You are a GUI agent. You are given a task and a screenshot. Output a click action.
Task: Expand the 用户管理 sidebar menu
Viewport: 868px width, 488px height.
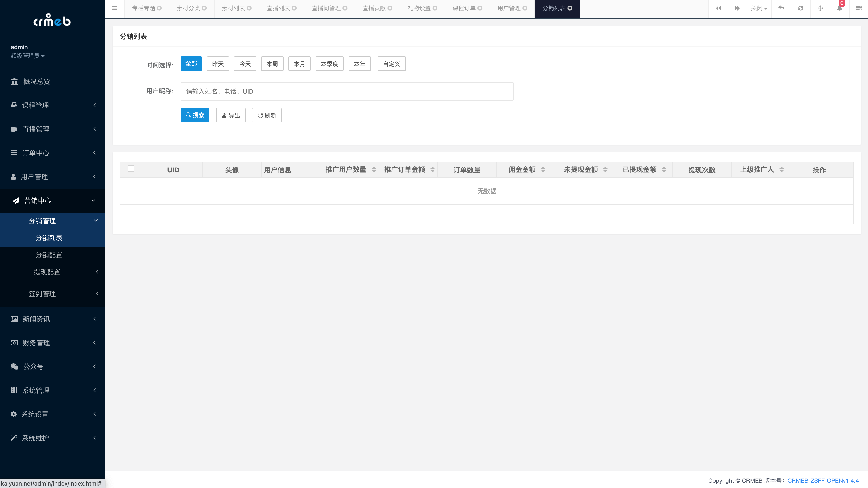pyautogui.click(x=53, y=177)
